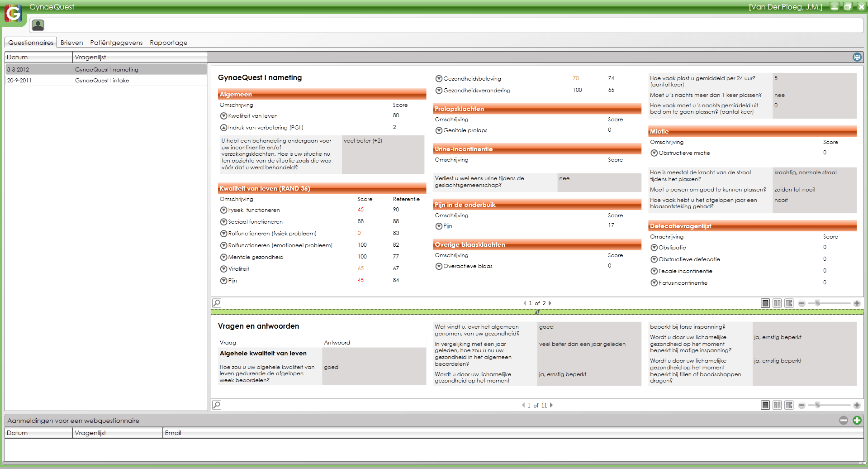
Task: Open search magnifier in Vragen en antwoorden viewer
Action: pos(217,405)
